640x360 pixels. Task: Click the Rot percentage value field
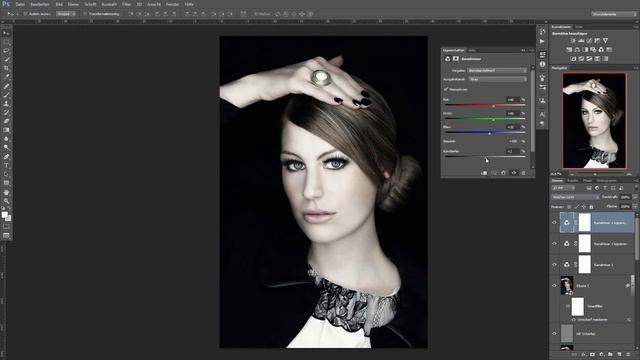[x=512, y=100]
